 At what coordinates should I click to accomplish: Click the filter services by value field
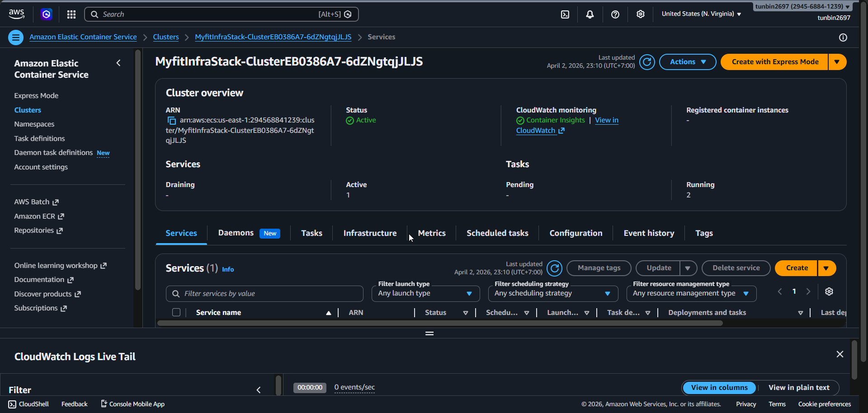(x=264, y=293)
